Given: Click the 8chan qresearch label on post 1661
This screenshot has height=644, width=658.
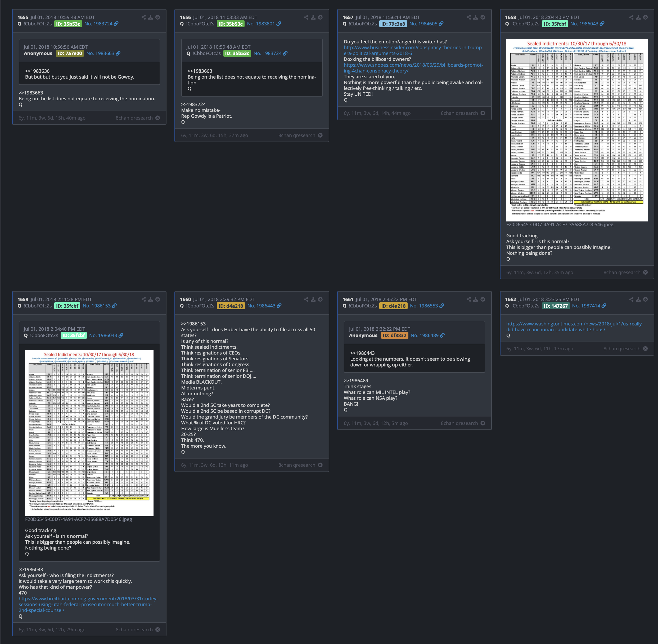Looking at the screenshot, I should click(459, 423).
